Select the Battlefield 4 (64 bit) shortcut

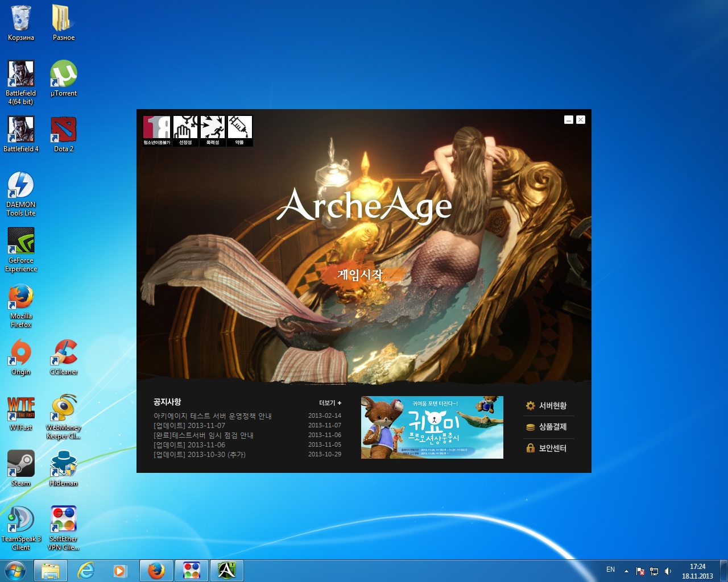coord(21,83)
